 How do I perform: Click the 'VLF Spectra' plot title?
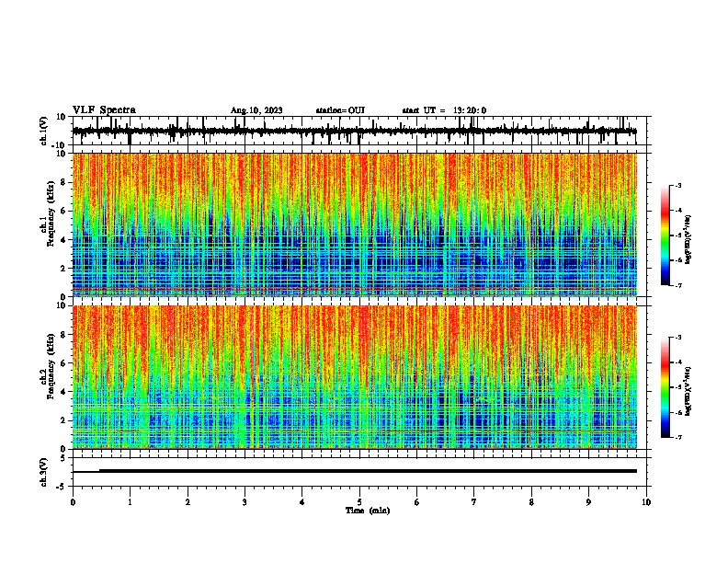[104, 110]
